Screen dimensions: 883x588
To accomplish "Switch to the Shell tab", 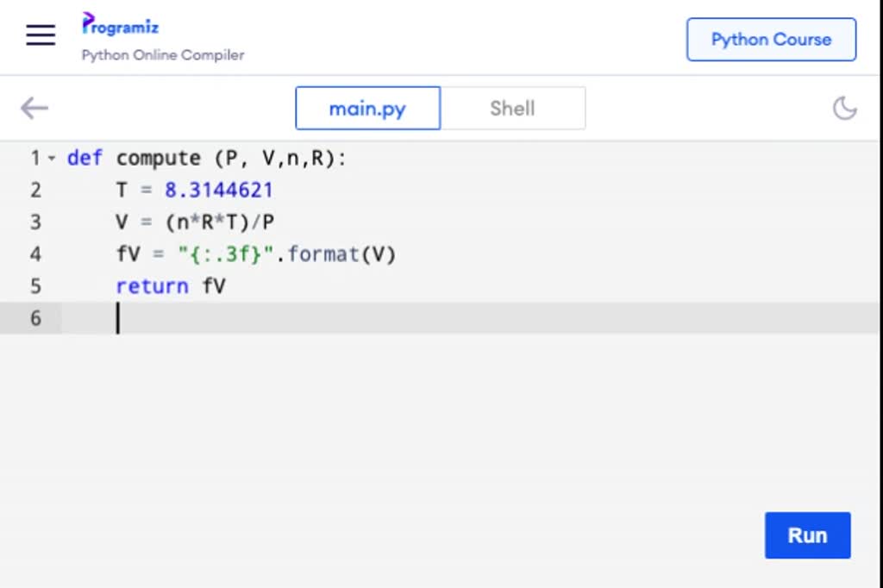I will tap(512, 108).
